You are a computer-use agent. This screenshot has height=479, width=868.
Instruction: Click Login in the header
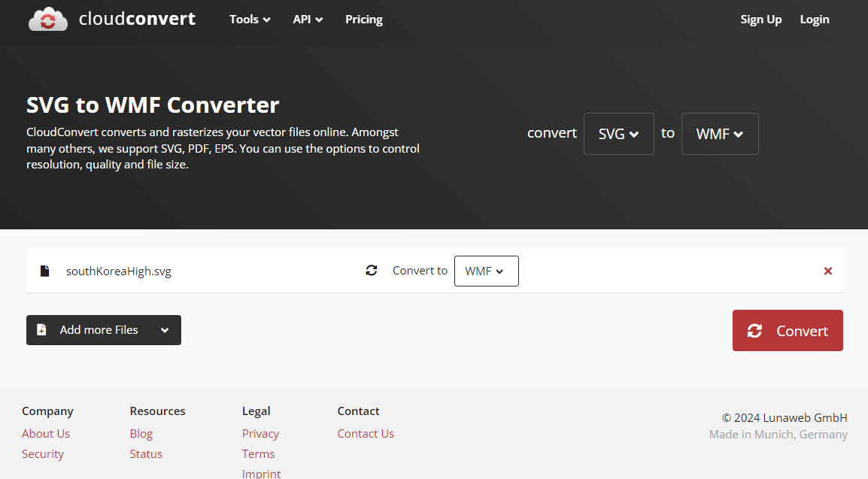(815, 20)
